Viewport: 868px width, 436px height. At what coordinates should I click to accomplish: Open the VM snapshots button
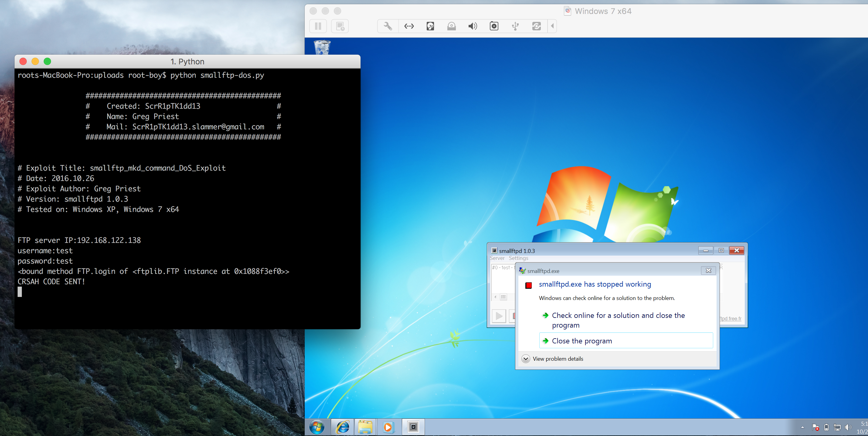coord(340,26)
